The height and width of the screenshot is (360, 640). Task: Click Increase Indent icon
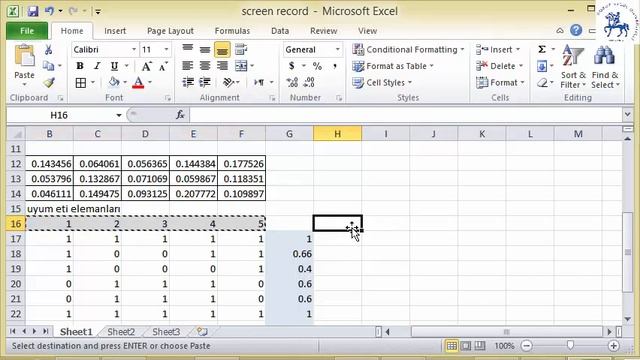[x=205, y=83]
